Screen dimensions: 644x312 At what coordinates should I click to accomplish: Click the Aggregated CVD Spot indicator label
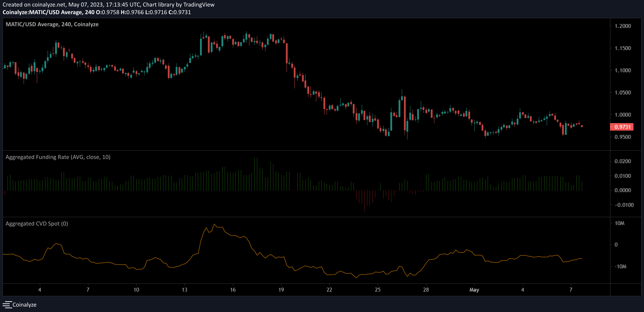(x=36, y=224)
